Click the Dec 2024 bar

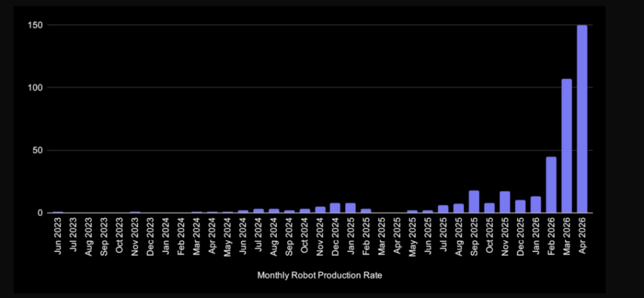[x=335, y=208]
